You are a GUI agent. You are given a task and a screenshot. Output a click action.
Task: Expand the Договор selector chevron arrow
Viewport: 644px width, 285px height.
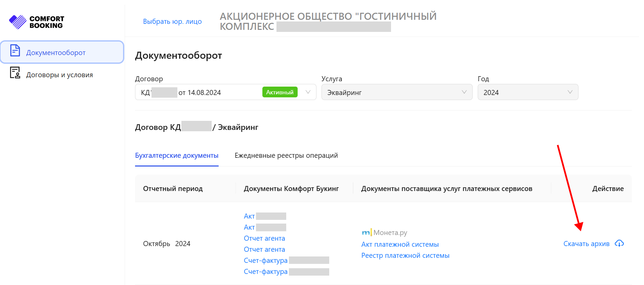click(x=308, y=92)
